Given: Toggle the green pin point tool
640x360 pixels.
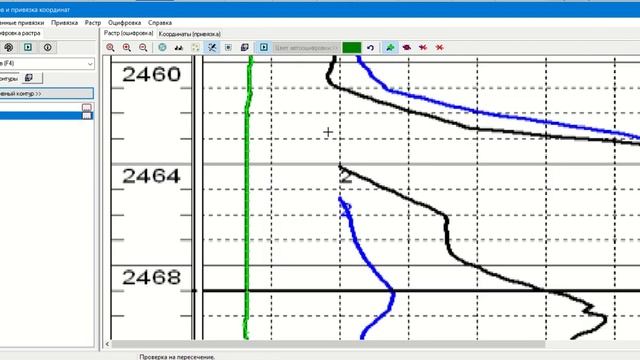Looking at the screenshot, I should coord(390,47).
